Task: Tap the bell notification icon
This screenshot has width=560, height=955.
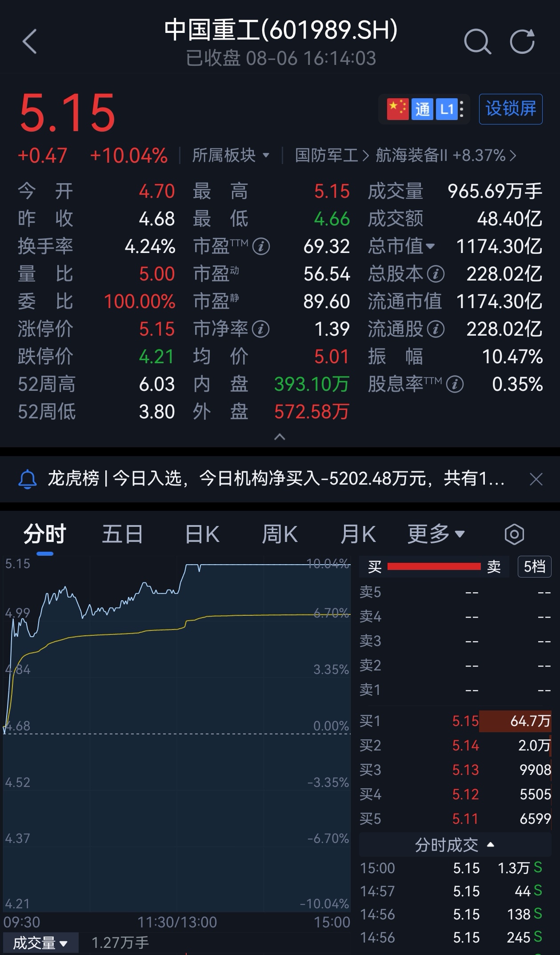Action: (28, 479)
